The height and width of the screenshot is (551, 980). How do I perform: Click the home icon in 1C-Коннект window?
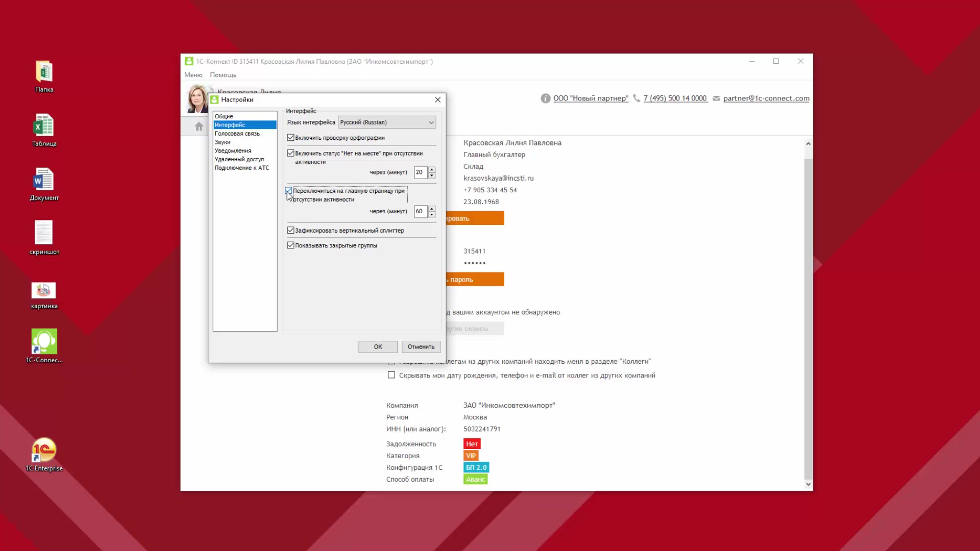coord(199,127)
